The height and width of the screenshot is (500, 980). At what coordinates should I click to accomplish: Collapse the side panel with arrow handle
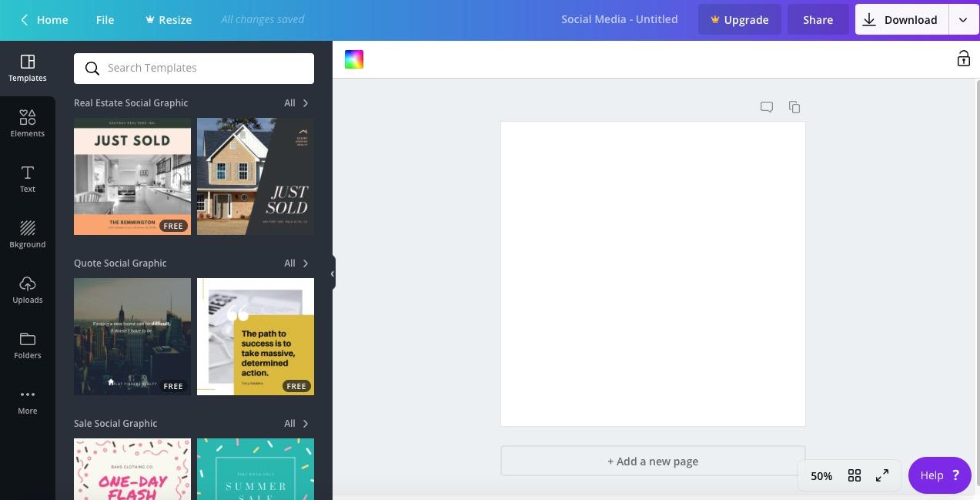[x=333, y=273]
